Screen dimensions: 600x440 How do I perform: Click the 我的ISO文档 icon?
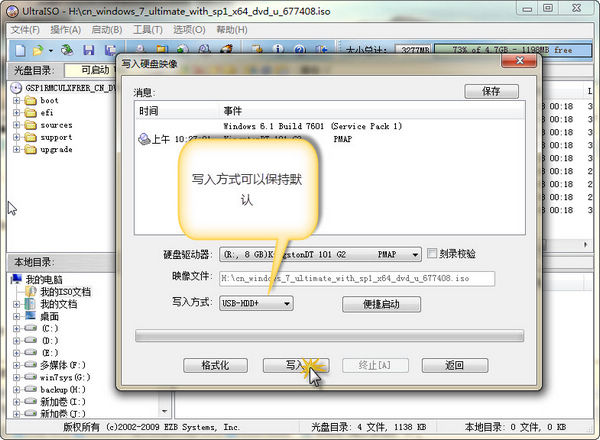31,292
